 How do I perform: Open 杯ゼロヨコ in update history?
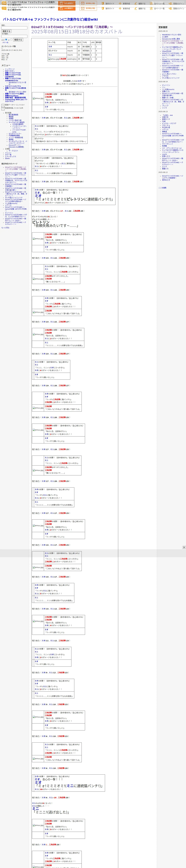point(166,156)
